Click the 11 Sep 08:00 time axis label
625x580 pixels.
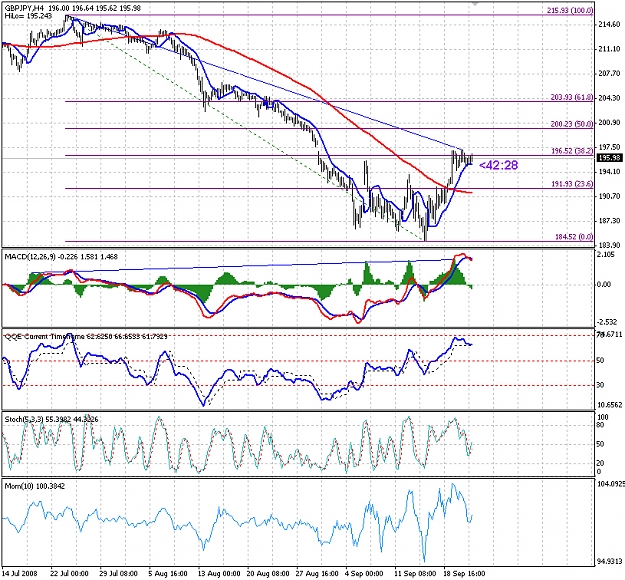415,574
